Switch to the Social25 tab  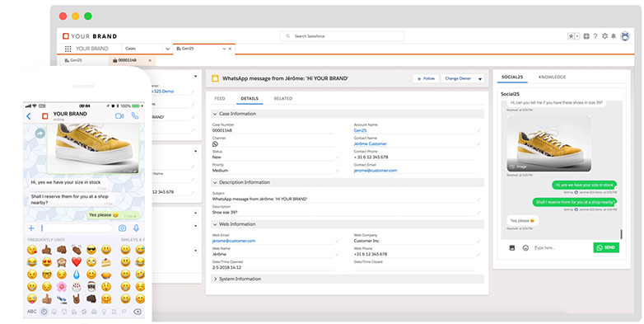coord(512,77)
